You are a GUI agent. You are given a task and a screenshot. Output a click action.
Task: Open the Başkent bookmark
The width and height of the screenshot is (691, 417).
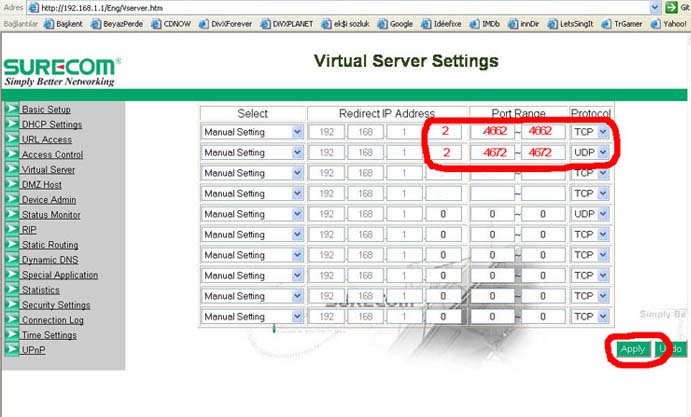63,24
